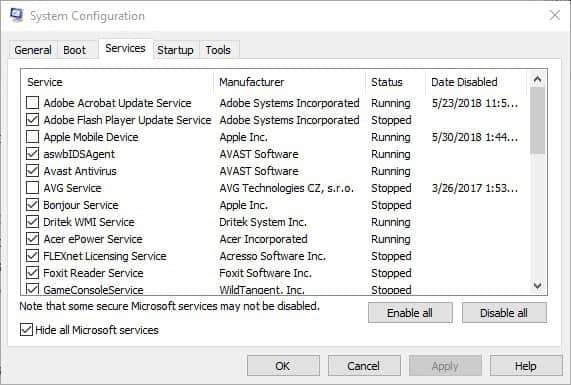Close the System Configuration window
Screen dimensions: 571x385
pyautogui.click(x=555, y=15)
